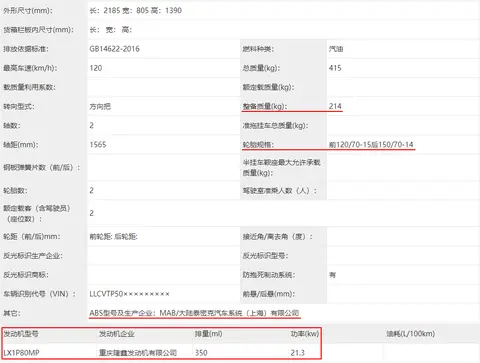Screen dimensions: 480x363
Task: Click the 功率(kw) column header
Action: [305, 334]
